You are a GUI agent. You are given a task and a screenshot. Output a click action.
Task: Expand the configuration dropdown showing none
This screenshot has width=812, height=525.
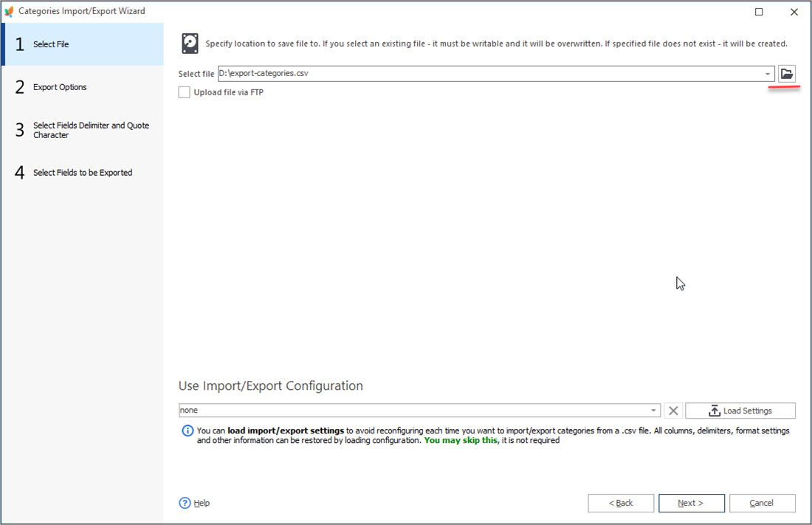pyautogui.click(x=653, y=411)
